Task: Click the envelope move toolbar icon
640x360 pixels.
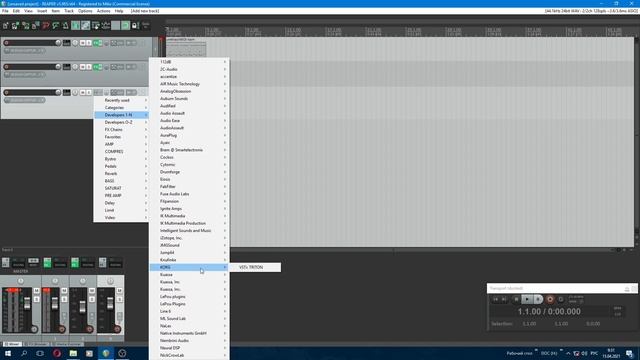Action: point(105,26)
